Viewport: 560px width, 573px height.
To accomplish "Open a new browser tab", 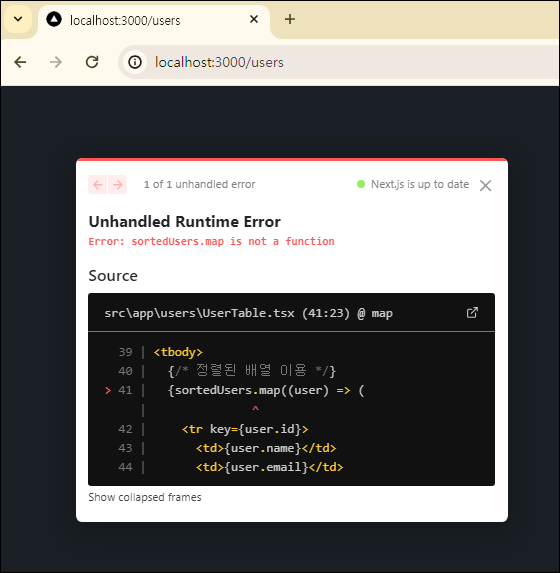I will [x=290, y=19].
